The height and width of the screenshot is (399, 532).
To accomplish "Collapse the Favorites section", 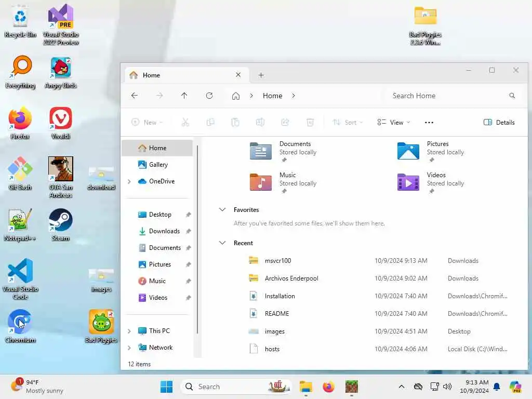I will [x=222, y=210].
